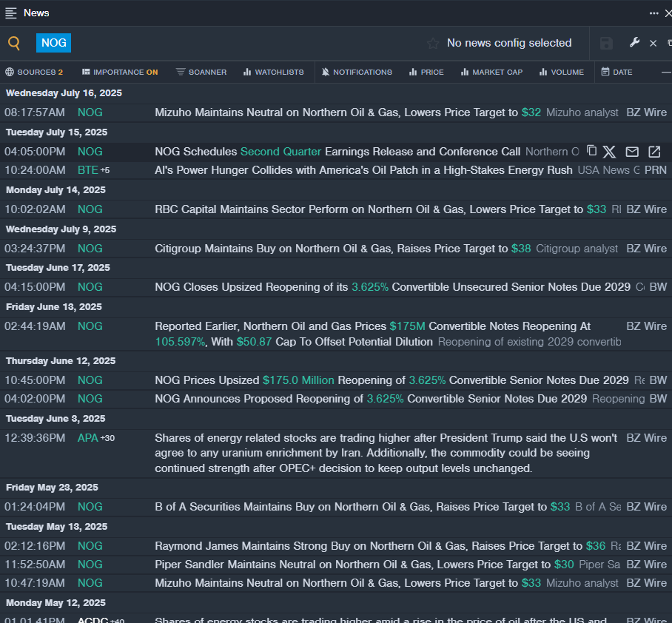Open the Date filter
Image resolution: width=672 pixels, height=623 pixels.
coord(616,72)
